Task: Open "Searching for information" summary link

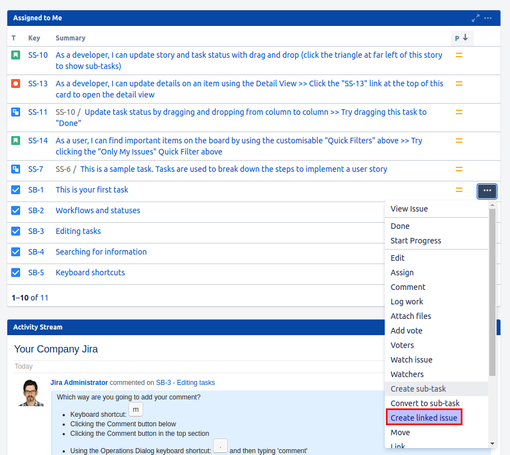Action: tap(101, 252)
